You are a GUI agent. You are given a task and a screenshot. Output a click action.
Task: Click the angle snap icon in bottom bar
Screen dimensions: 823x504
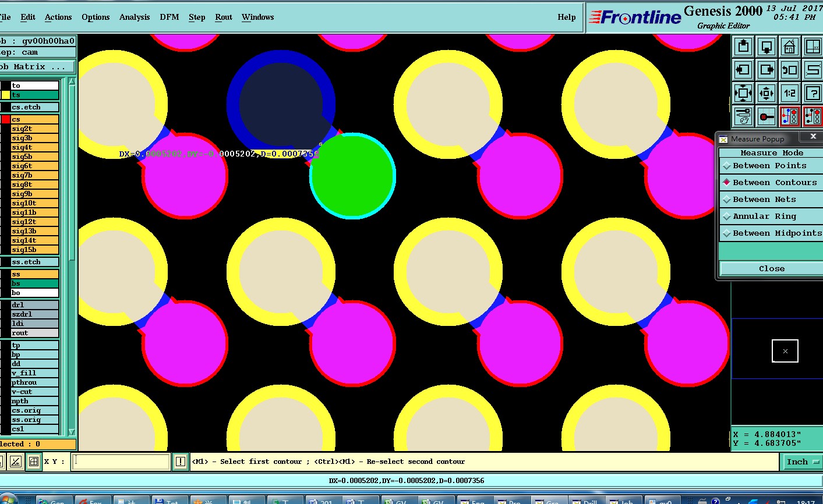(16, 462)
